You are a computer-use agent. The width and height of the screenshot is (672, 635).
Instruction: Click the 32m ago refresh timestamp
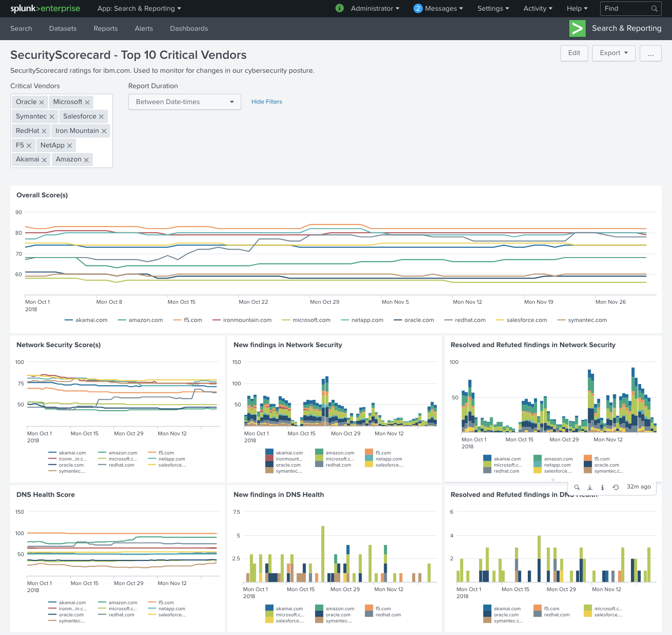tap(638, 487)
